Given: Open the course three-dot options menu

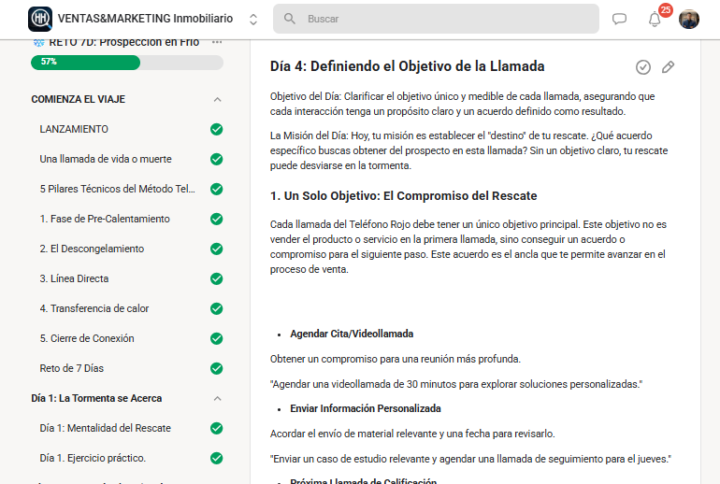Looking at the screenshot, I should (217, 42).
